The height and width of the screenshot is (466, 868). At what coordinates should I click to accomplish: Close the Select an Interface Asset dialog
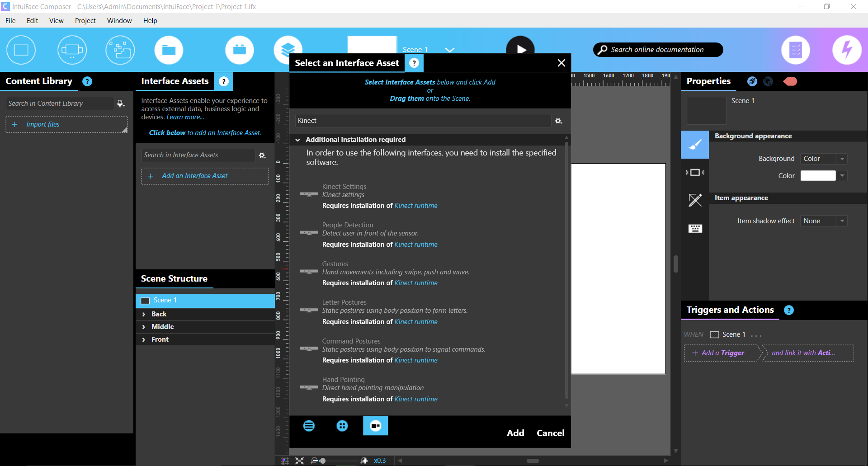click(561, 63)
